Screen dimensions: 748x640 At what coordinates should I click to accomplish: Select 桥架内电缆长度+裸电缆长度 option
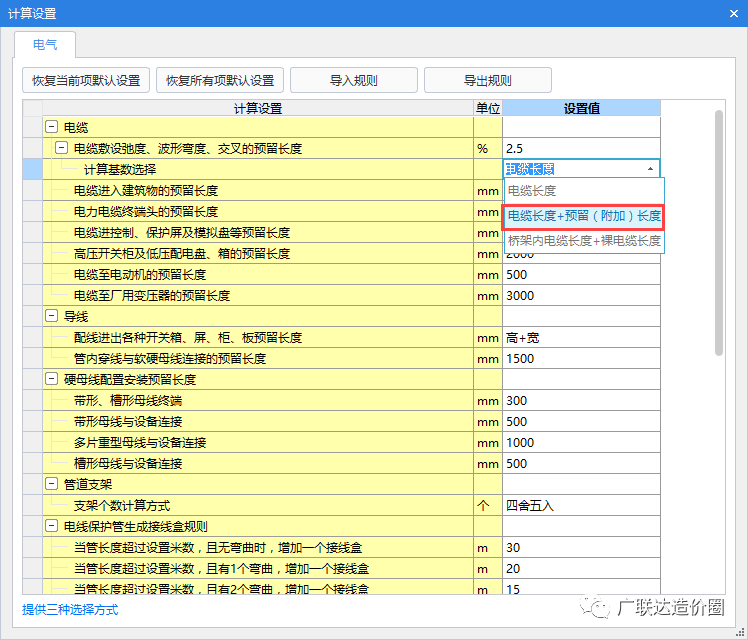pyautogui.click(x=583, y=241)
